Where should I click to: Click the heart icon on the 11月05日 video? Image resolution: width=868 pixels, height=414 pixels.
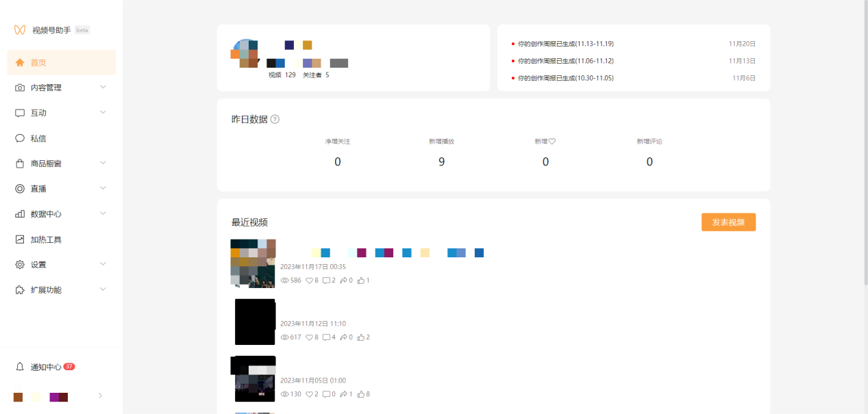point(309,394)
